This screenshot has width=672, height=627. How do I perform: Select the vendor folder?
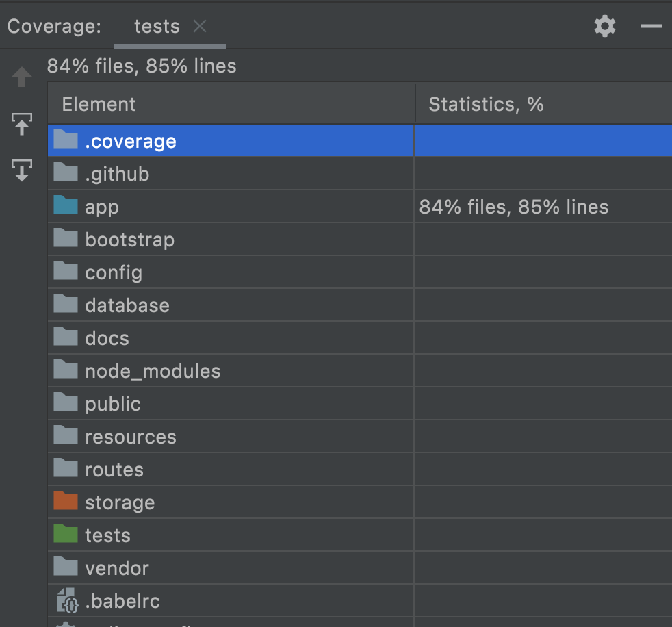(116, 568)
